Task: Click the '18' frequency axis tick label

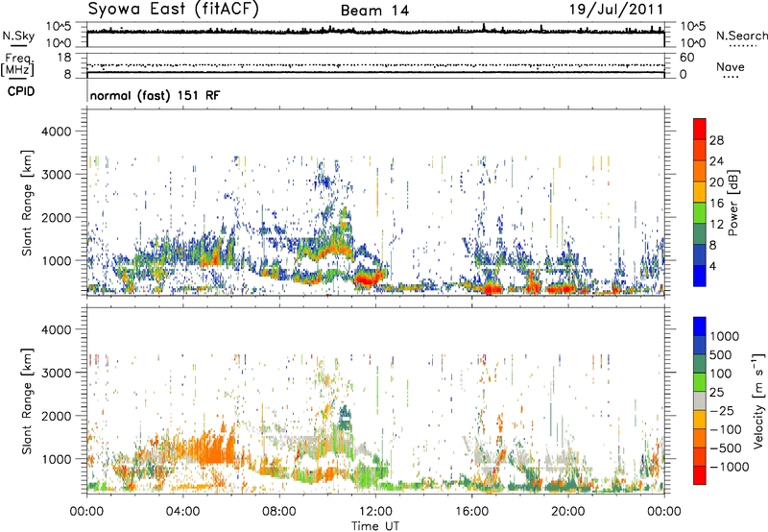Action: click(64, 58)
